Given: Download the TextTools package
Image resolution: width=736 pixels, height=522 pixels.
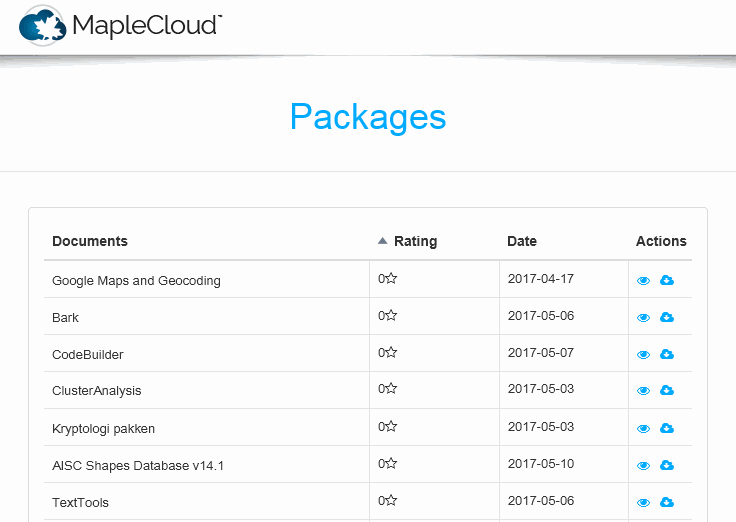Looking at the screenshot, I should click(x=667, y=502).
